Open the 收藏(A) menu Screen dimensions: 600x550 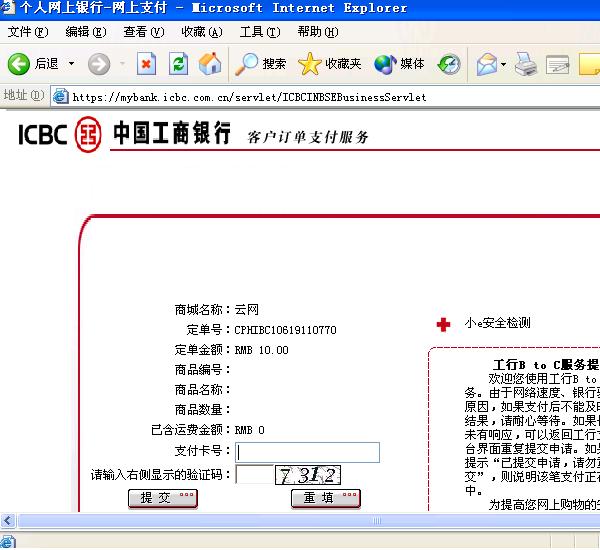pyautogui.click(x=202, y=32)
